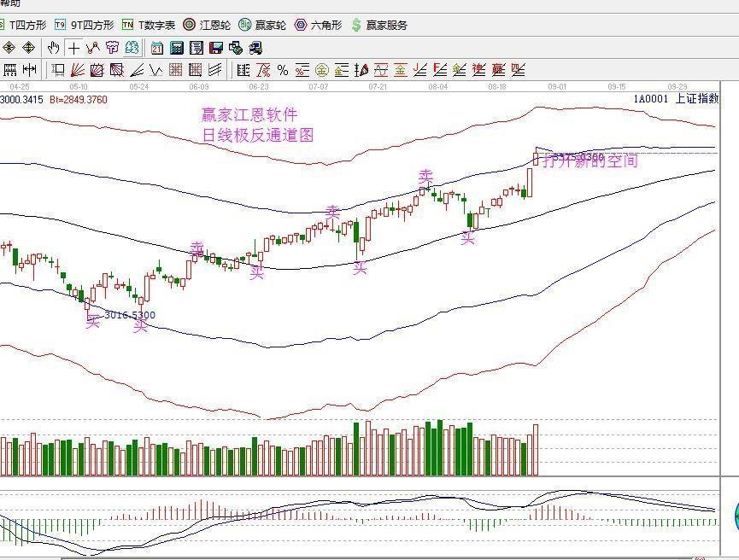Click the 日线极反通道图 title text
739x560 pixels.
(258, 135)
